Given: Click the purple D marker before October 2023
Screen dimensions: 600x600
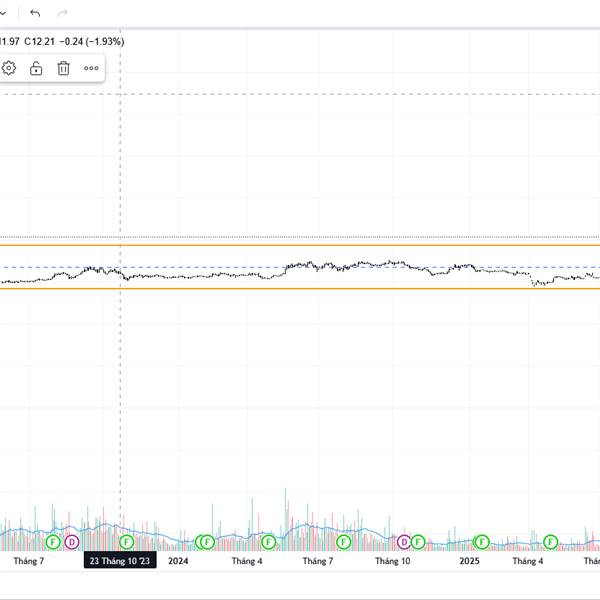Looking at the screenshot, I should [x=72, y=542].
